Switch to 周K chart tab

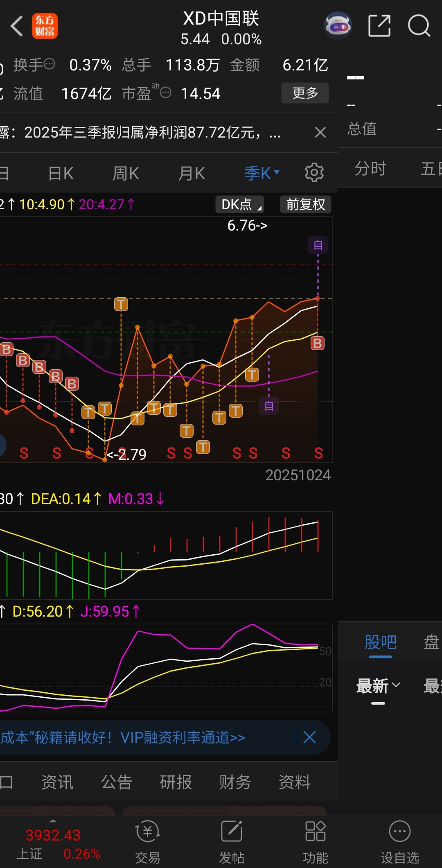coord(126,173)
